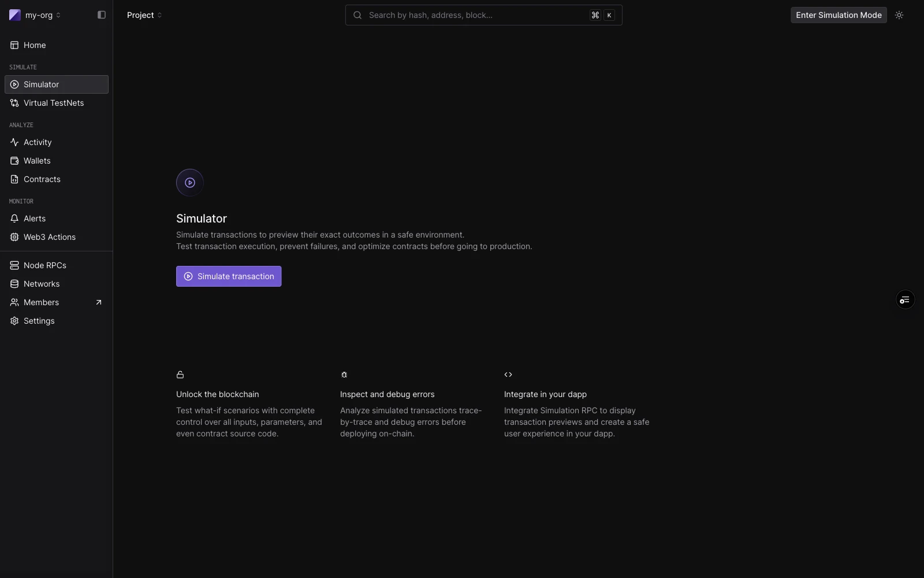Screen dimensions: 924x578
Task: Collapse the sidebar panel toggle
Action: pos(102,15)
